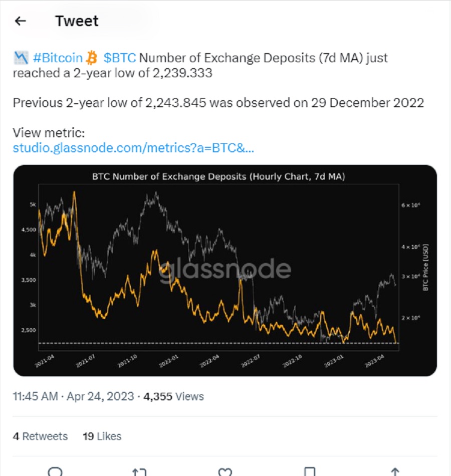Open the studio.glassnode.com metrics link
This screenshot has width=451, height=476.
(x=133, y=148)
